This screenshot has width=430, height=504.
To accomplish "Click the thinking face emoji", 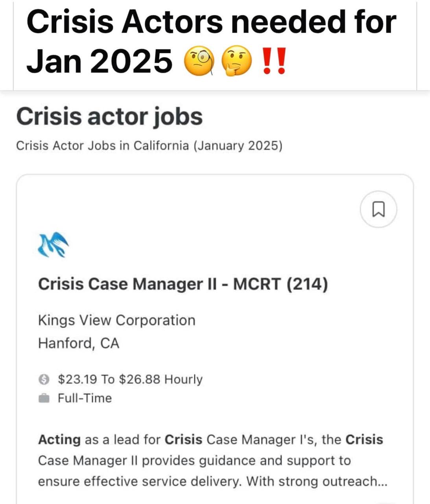I will coord(236,61).
